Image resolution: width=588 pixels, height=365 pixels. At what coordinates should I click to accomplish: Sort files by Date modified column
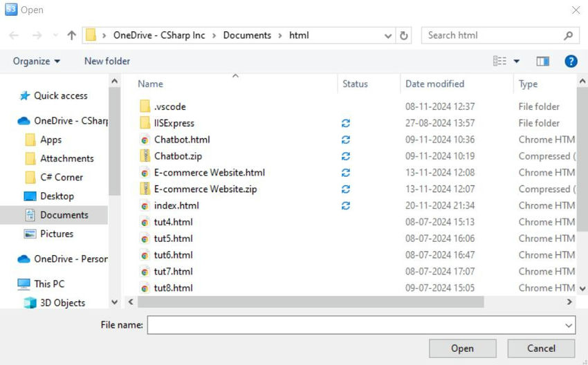[434, 84]
